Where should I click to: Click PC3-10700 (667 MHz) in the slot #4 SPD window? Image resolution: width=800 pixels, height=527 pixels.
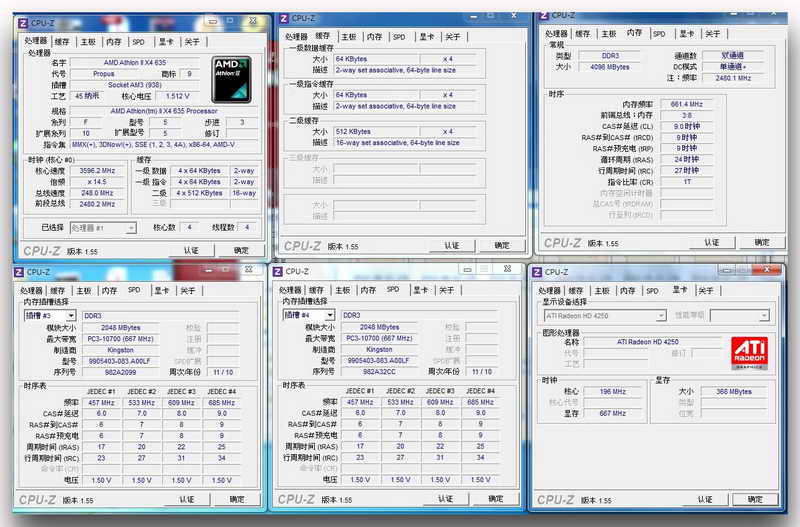379,338
